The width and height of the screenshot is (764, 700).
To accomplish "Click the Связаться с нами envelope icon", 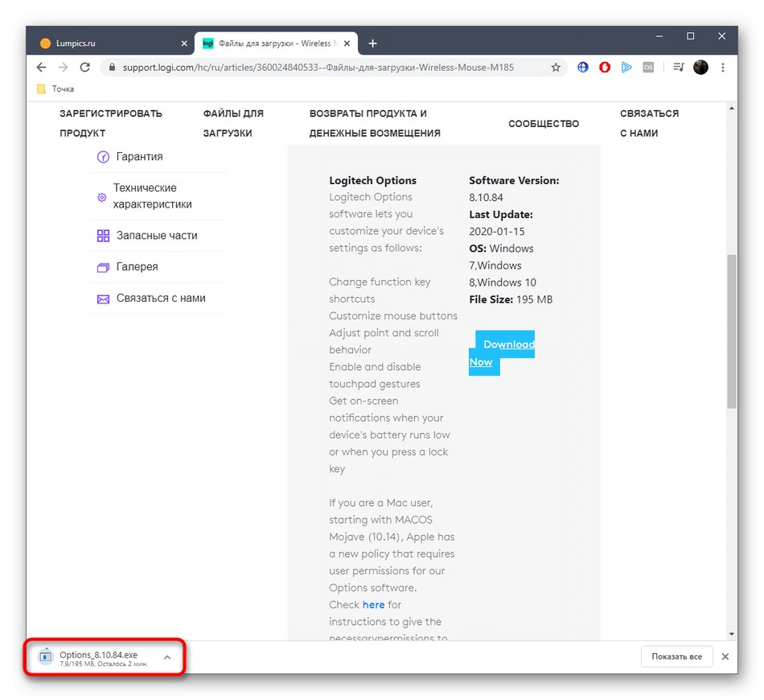I will [103, 299].
